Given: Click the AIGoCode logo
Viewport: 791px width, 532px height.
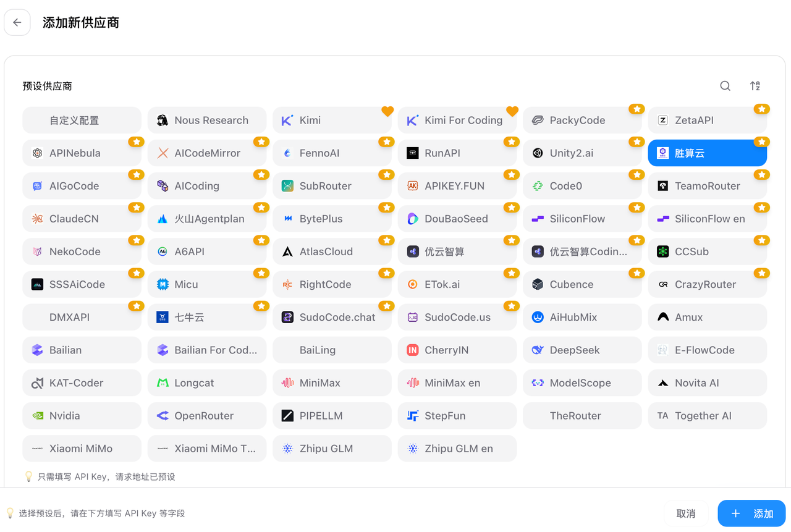Looking at the screenshot, I should pyautogui.click(x=38, y=186).
